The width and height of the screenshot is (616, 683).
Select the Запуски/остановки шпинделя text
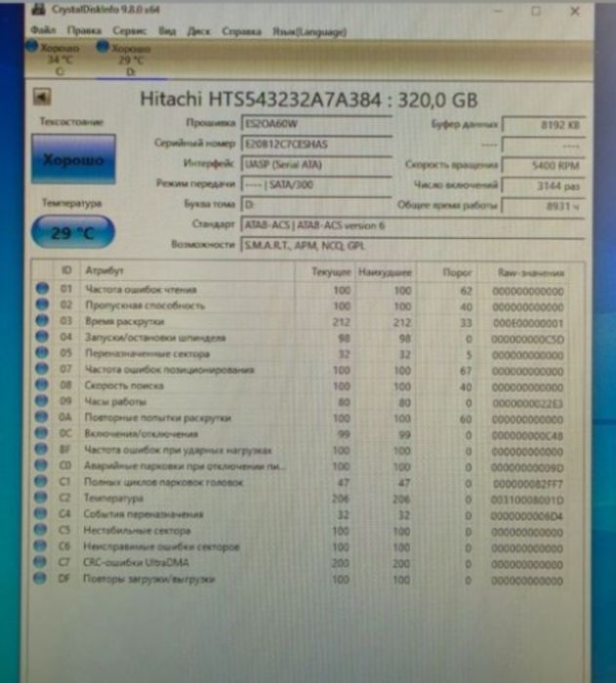point(155,338)
